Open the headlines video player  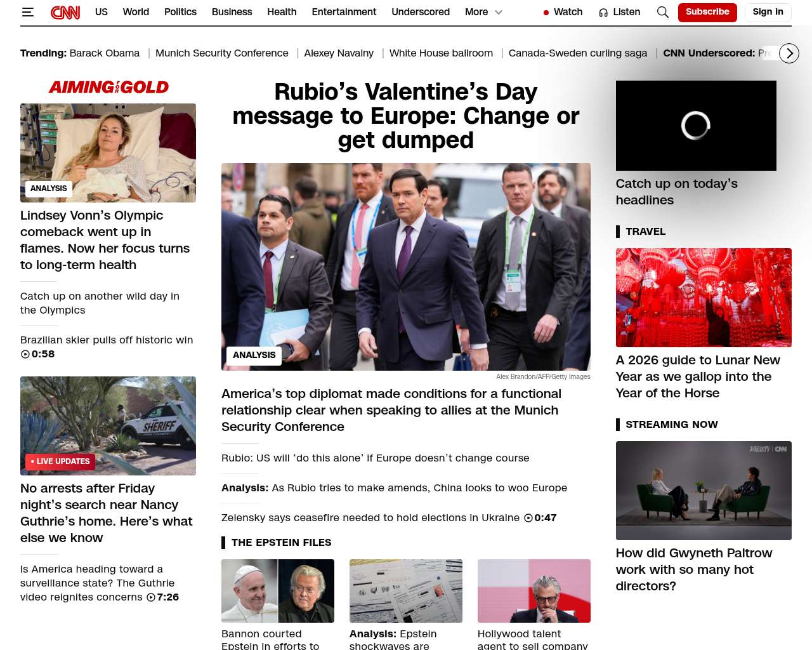695,126
